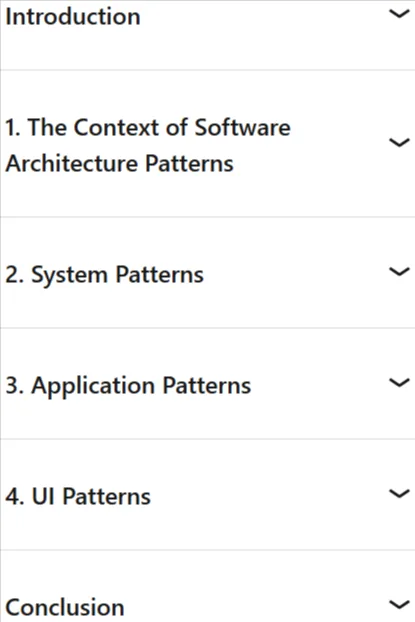Image resolution: width=415 pixels, height=622 pixels.
Task: Expand the Introduction section chevron
Action: coord(399,14)
